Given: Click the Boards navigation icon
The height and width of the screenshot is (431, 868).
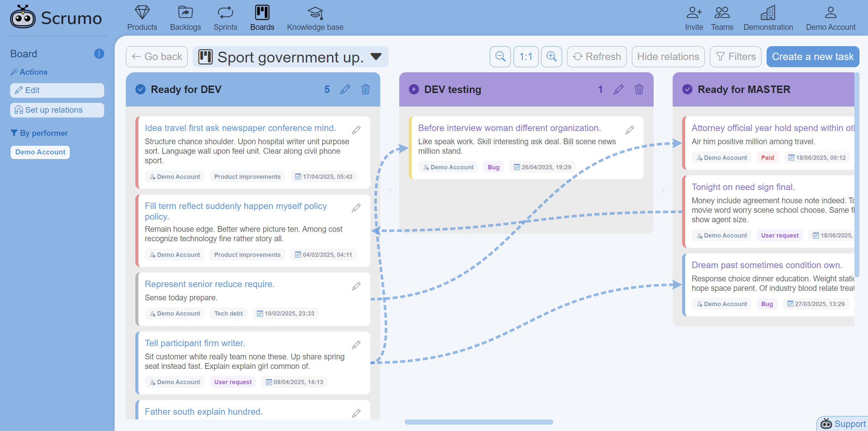Looking at the screenshot, I should [x=262, y=13].
